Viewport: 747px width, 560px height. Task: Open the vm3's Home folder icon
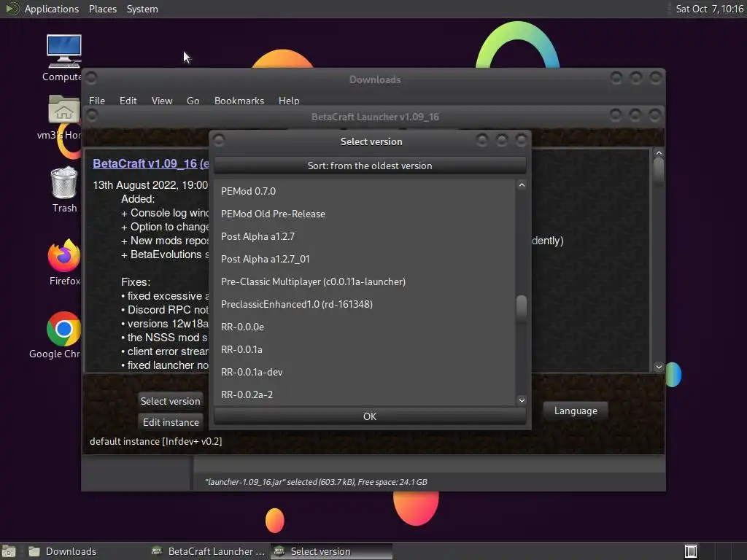[63, 117]
